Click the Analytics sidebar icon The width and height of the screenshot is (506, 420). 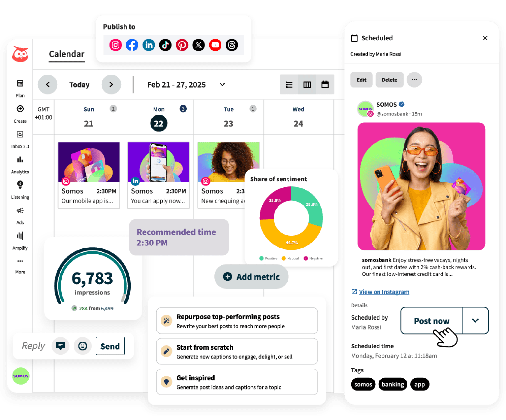click(20, 162)
